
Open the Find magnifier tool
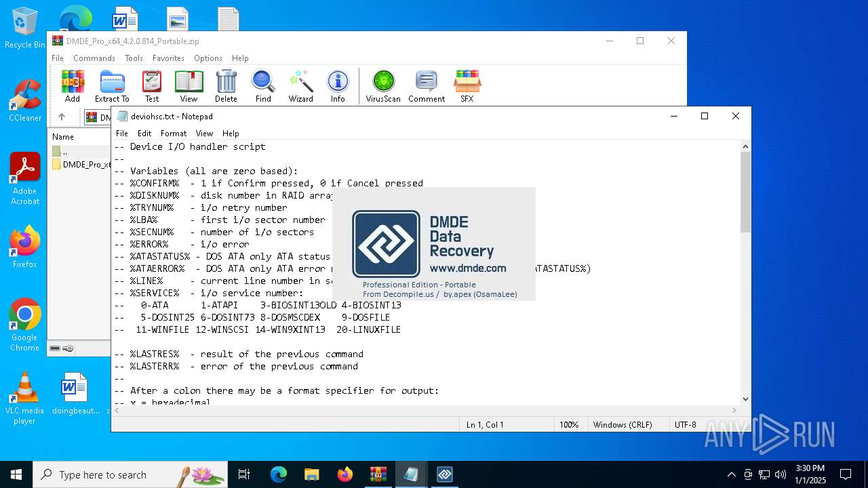point(263,86)
